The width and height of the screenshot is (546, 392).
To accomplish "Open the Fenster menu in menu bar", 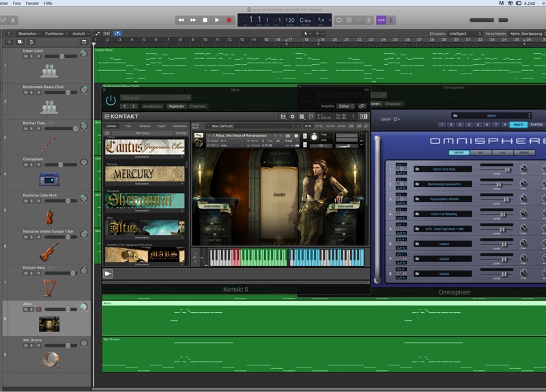I will tap(32, 3).
